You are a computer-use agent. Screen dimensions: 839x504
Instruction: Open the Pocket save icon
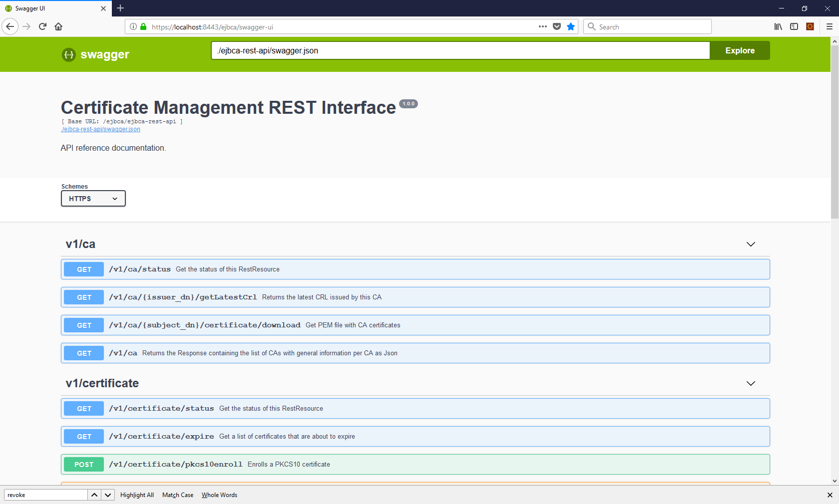(x=557, y=26)
